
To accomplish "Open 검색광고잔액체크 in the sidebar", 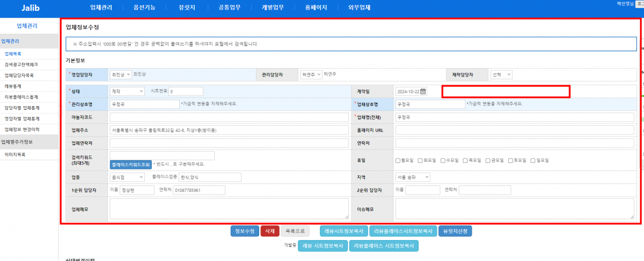I will point(21,64).
